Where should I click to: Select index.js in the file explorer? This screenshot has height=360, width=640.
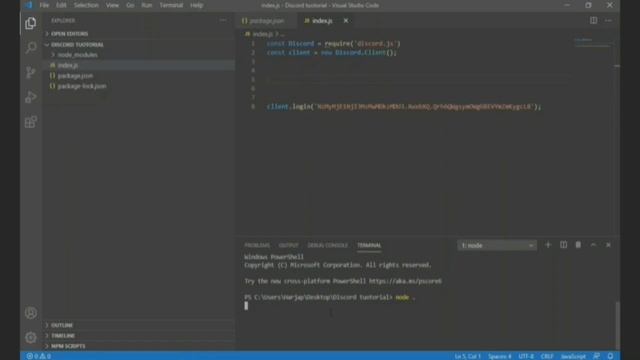click(139, 65)
